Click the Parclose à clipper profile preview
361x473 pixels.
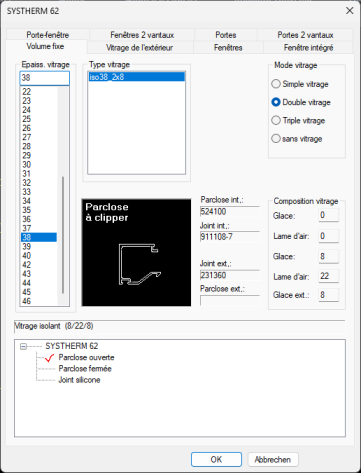[136, 252]
